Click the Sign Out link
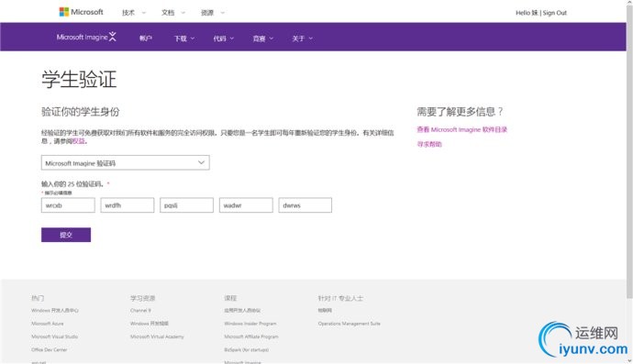 click(x=555, y=13)
